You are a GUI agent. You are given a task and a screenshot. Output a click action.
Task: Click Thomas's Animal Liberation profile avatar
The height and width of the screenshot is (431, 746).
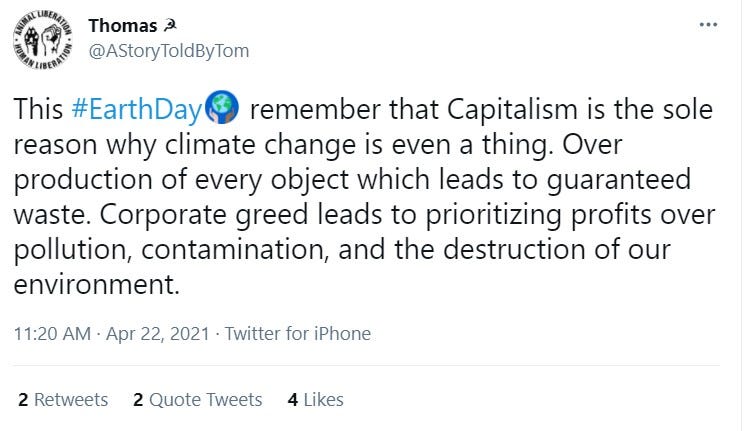click(x=43, y=40)
